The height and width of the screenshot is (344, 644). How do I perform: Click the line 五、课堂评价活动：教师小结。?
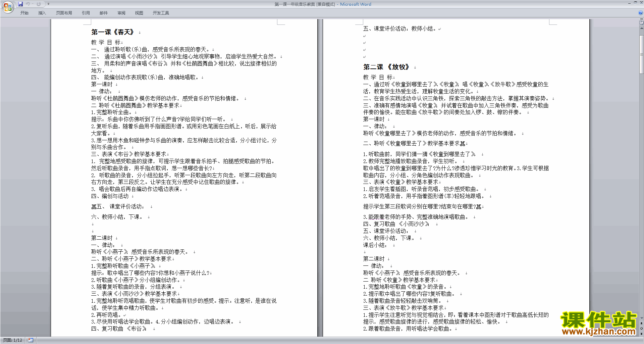tap(400, 29)
